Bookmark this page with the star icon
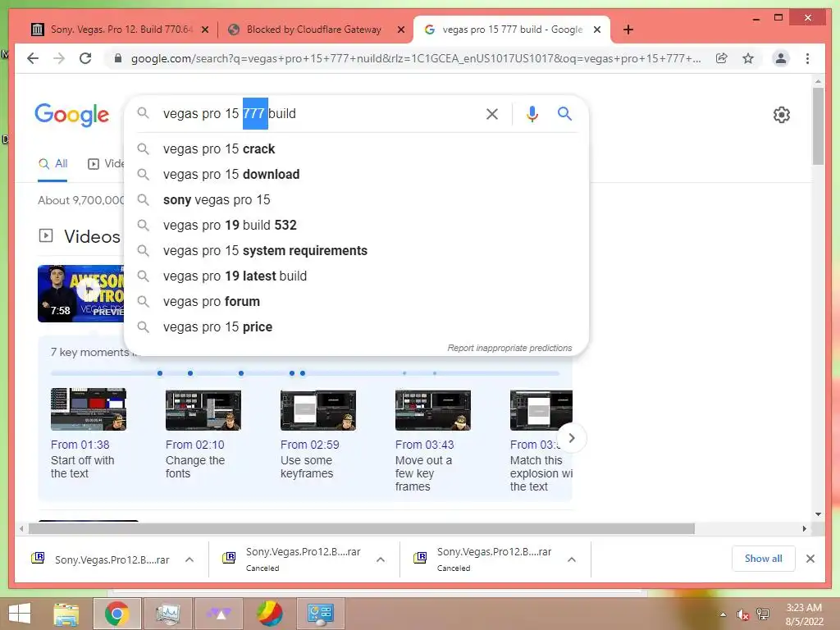 748,58
